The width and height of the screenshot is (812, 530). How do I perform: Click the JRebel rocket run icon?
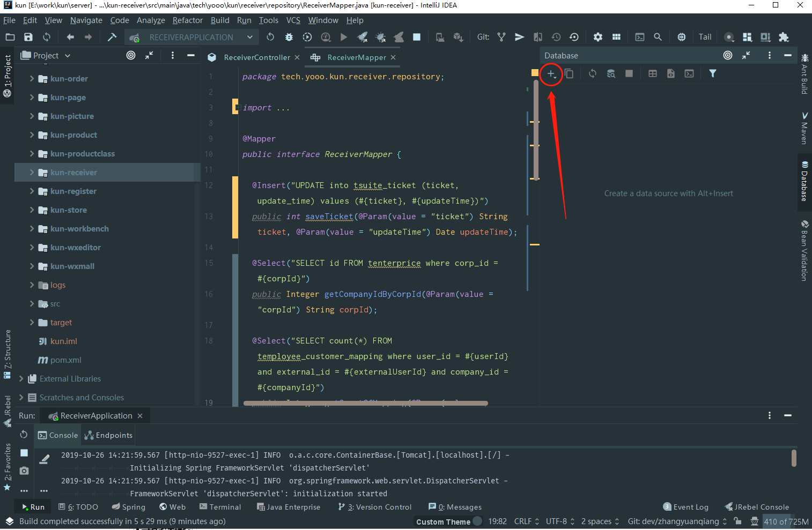click(363, 37)
